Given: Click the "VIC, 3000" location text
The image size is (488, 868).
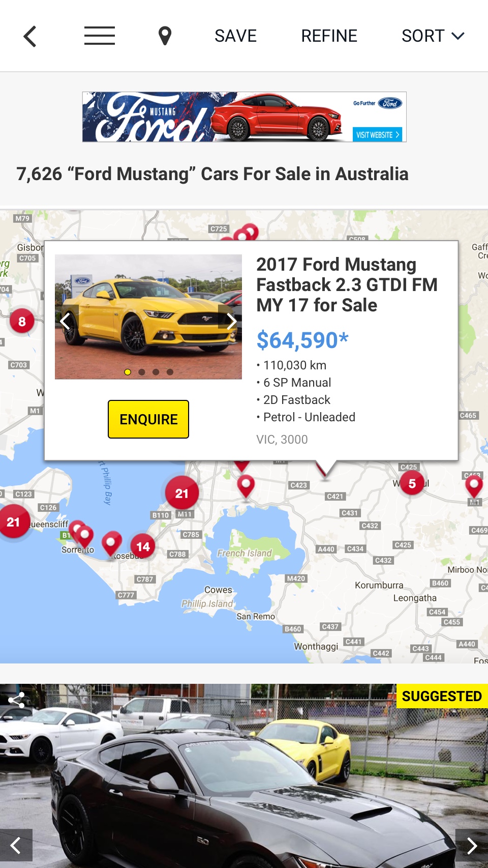Looking at the screenshot, I should point(282,440).
